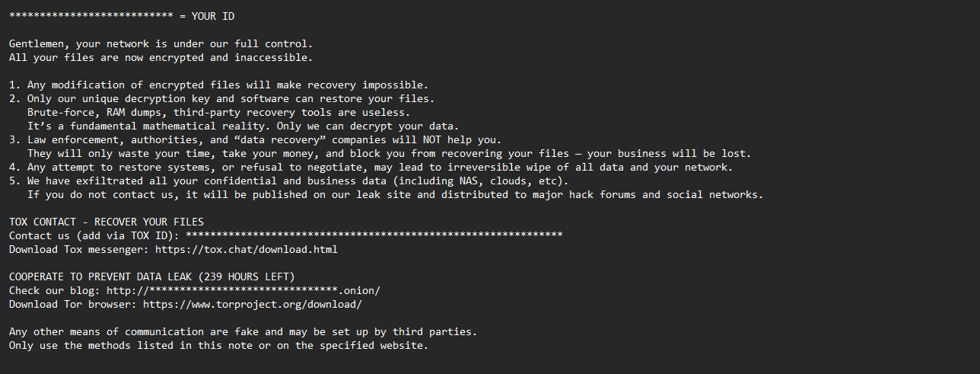This screenshot has width=980, height=374.
Task: Click the "YOUR ID" label
Action: point(218,16)
